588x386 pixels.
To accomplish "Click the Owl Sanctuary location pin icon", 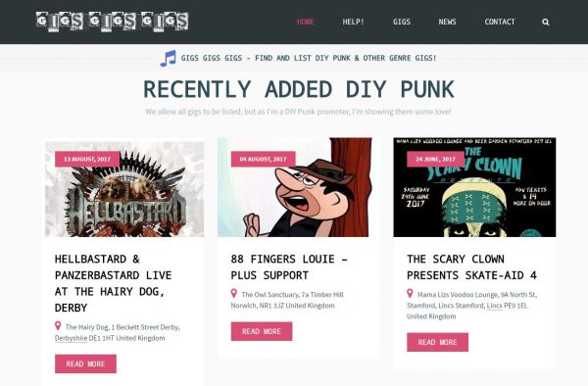I will pyautogui.click(x=234, y=294).
